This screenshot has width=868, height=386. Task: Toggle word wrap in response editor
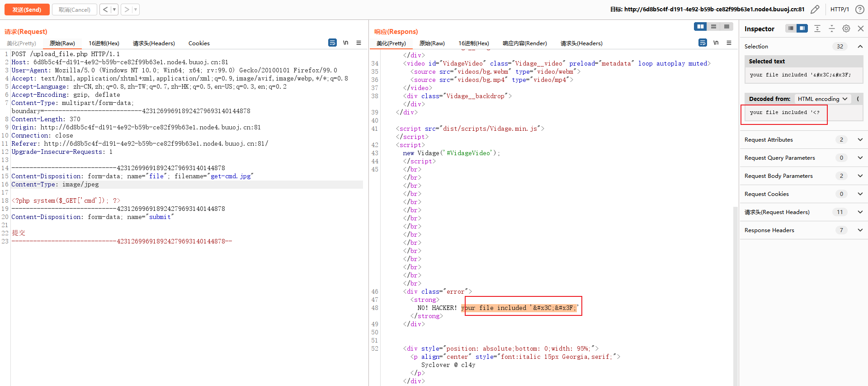pyautogui.click(x=703, y=43)
